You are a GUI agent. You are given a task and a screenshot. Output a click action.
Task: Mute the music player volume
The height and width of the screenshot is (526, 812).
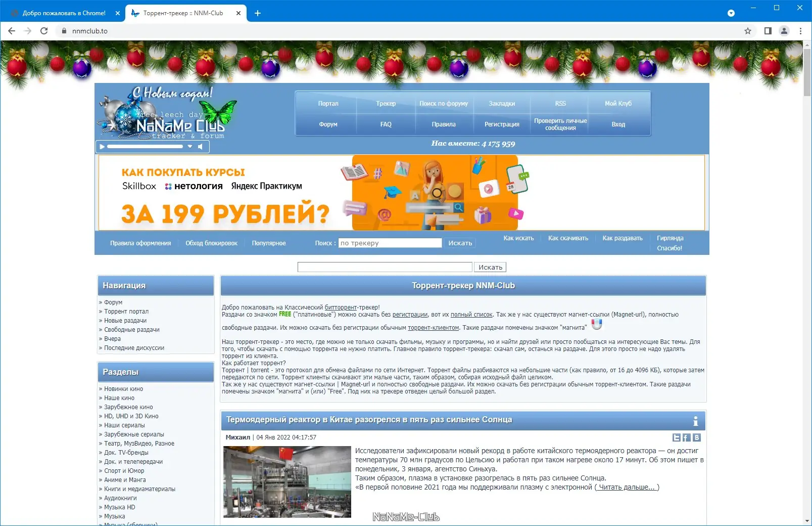pyautogui.click(x=201, y=146)
